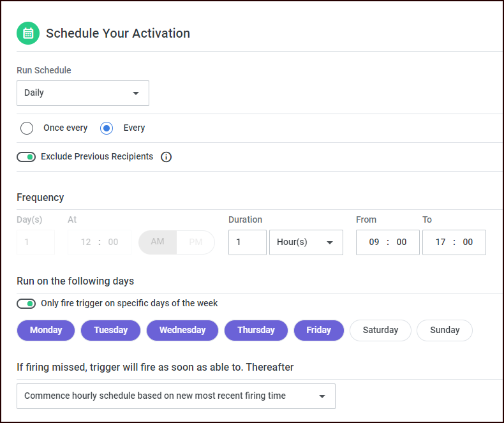Deselect the Tuesday day button
This screenshot has width=504, height=423.
coord(111,330)
